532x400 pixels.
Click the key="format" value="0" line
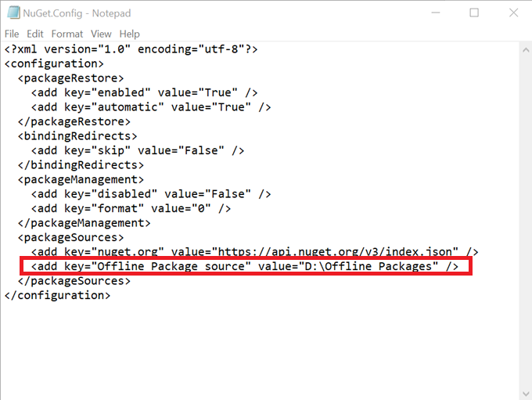(x=131, y=208)
